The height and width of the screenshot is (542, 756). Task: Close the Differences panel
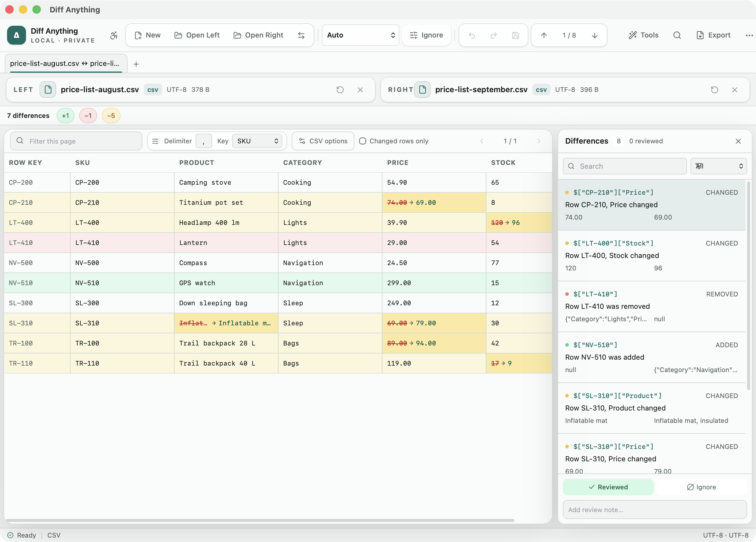tap(738, 141)
